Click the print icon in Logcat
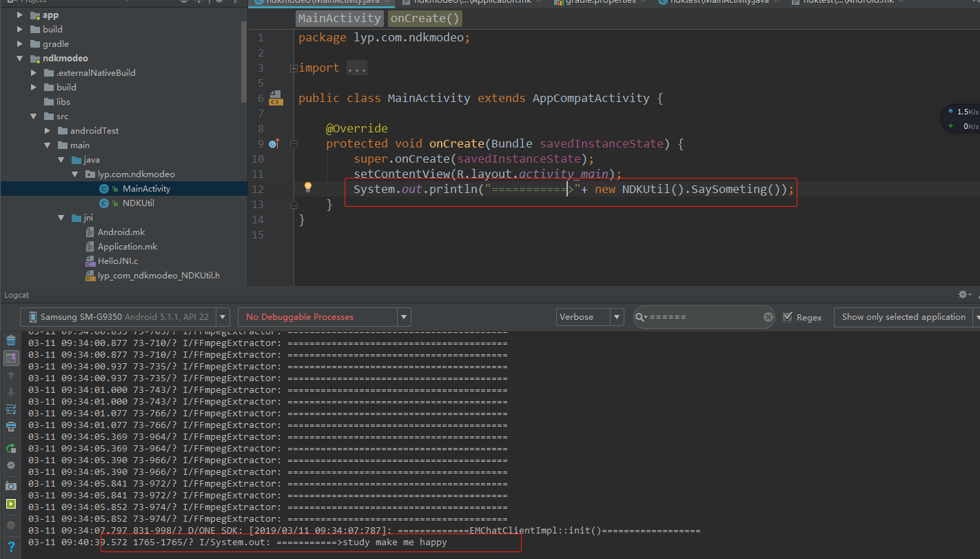 pos(11,427)
